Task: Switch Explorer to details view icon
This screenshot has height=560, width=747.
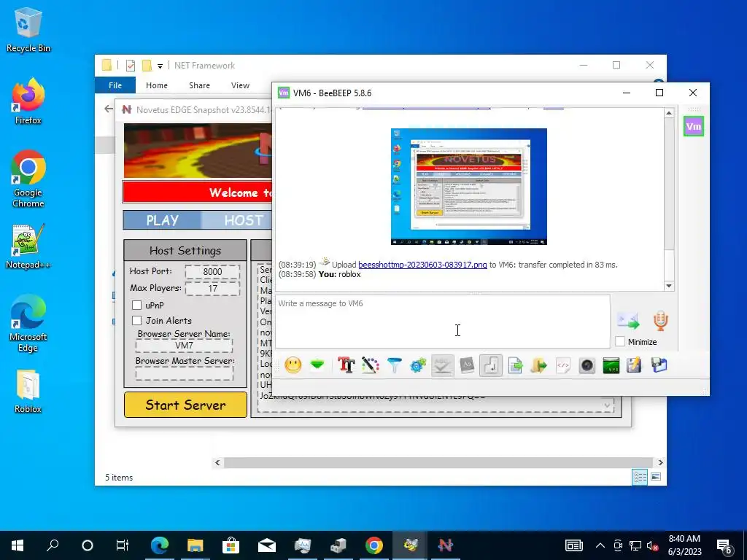Action: [640, 477]
